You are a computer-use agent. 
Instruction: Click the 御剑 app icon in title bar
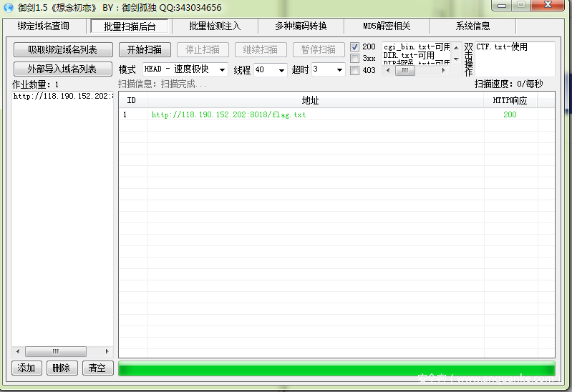[9, 7]
